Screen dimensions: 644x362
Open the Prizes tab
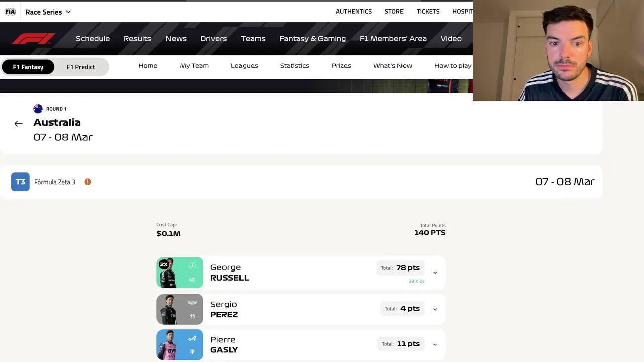[341, 66]
